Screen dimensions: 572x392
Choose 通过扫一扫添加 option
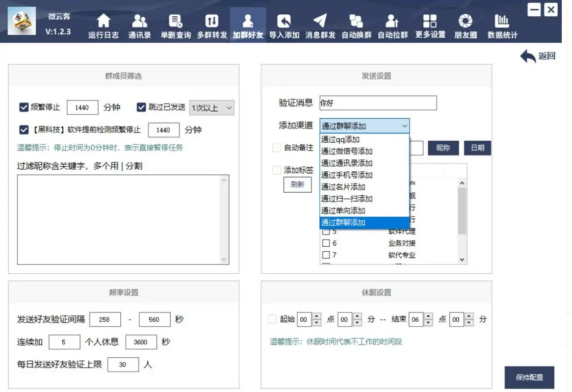[365, 199]
